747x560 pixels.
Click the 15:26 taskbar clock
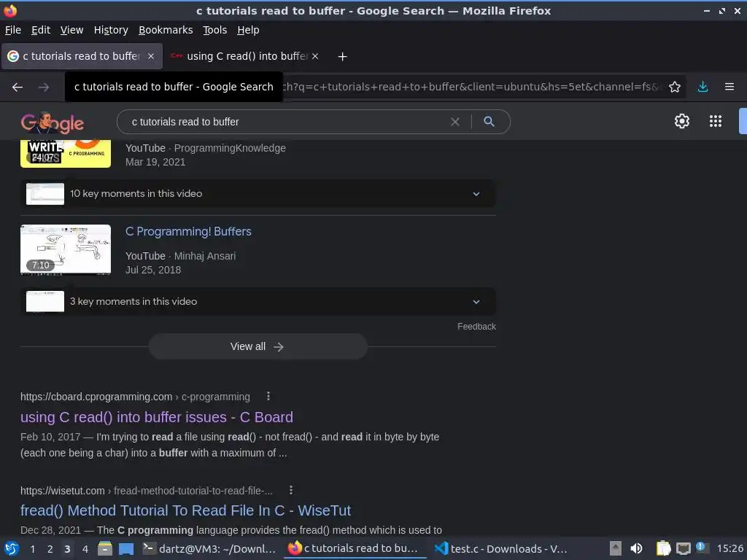tap(729, 548)
